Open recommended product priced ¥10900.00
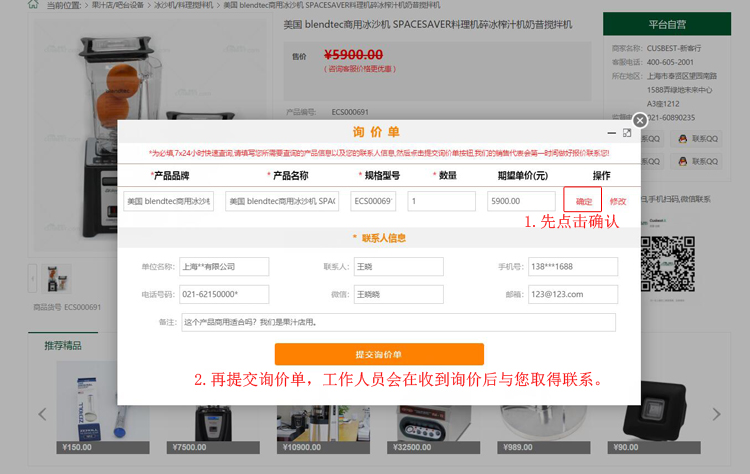Image resolution: width=750 pixels, height=474 pixels. click(x=323, y=429)
